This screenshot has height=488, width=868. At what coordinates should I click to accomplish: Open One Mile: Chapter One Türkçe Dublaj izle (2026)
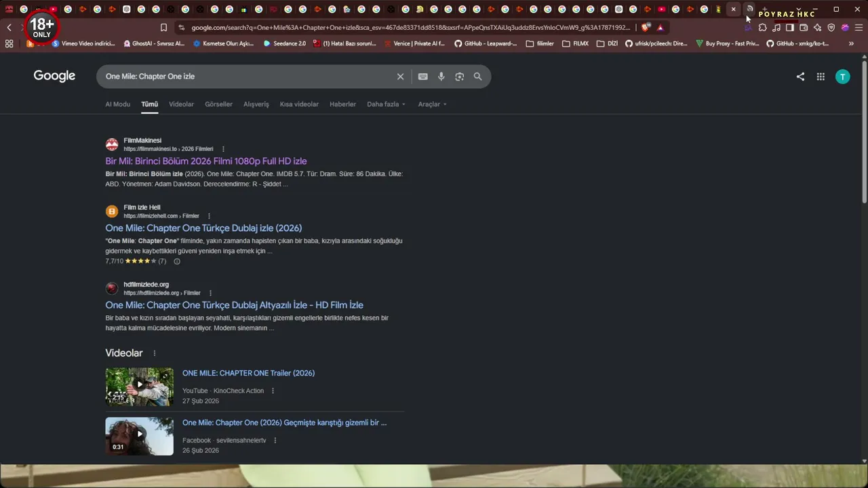pos(203,228)
